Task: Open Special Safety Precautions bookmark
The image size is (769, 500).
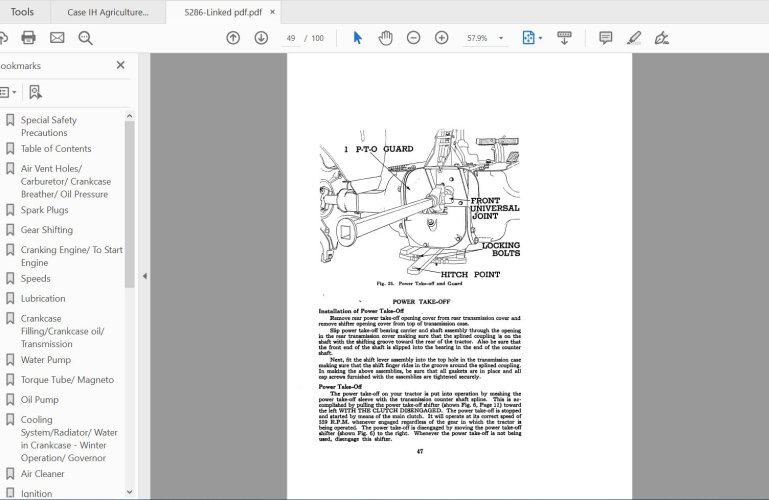Action: point(49,126)
